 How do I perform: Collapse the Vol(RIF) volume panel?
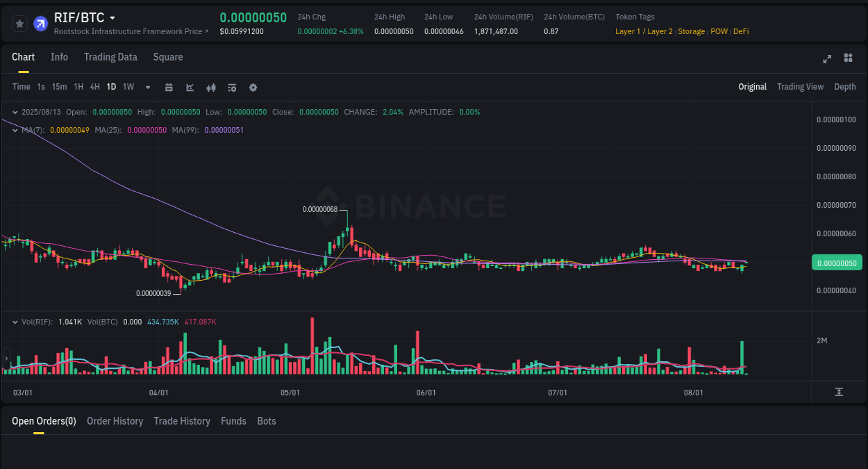(15, 322)
